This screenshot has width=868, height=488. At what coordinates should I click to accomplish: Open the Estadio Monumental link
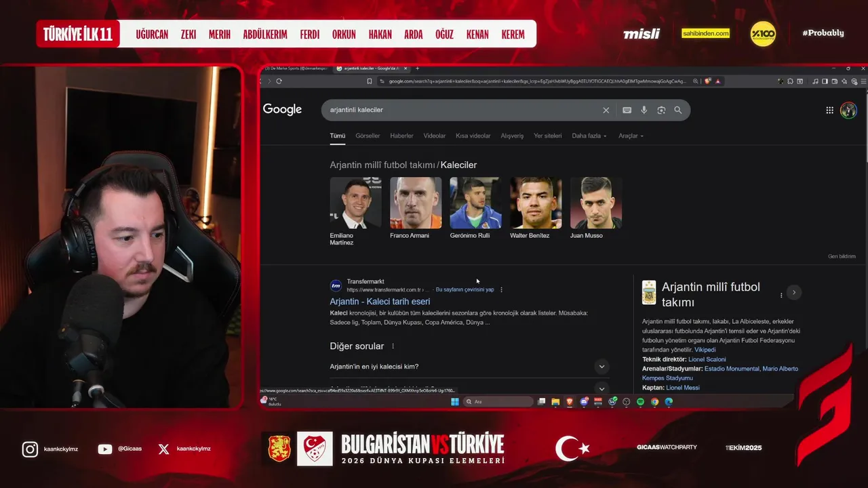[x=732, y=369]
